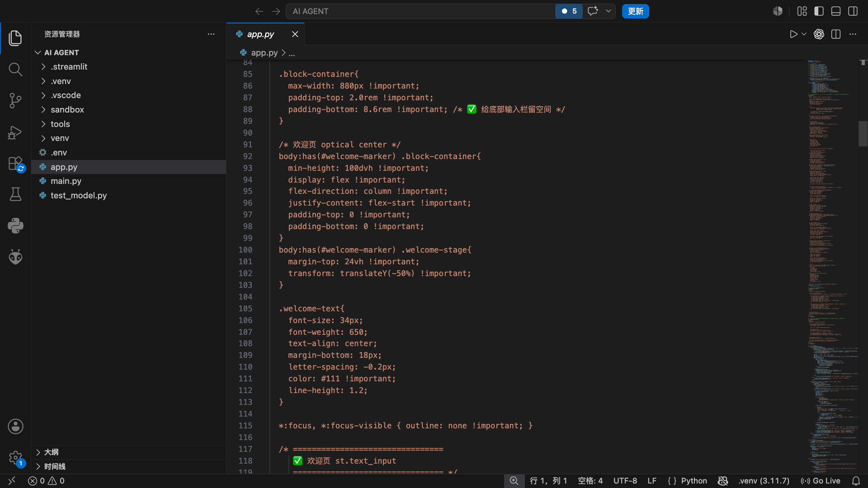The height and width of the screenshot is (488, 868).
Task: Click line number 100 in gutter
Action: pyautogui.click(x=245, y=250)
